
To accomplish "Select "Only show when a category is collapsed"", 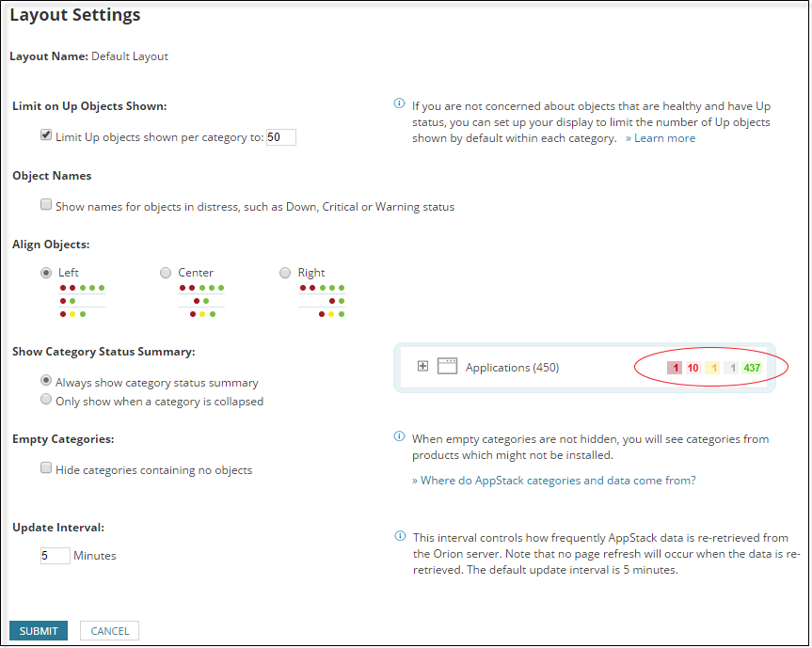I will click(46, 399).
